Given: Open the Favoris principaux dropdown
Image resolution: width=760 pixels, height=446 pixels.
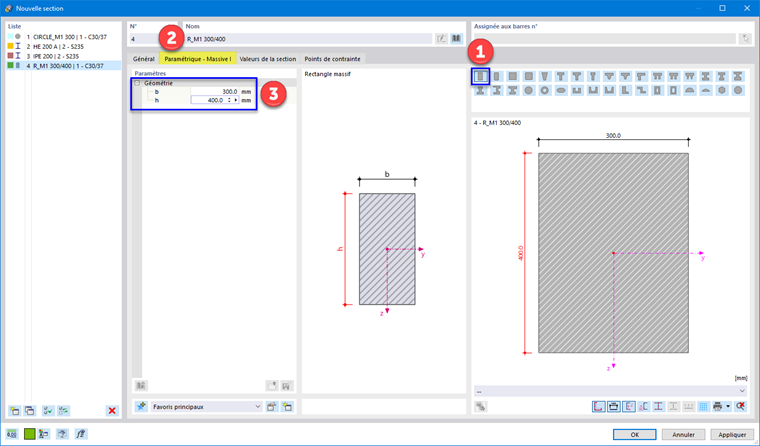Looking at the screenshot, I should pyautogui.click(x=206, y=407).
